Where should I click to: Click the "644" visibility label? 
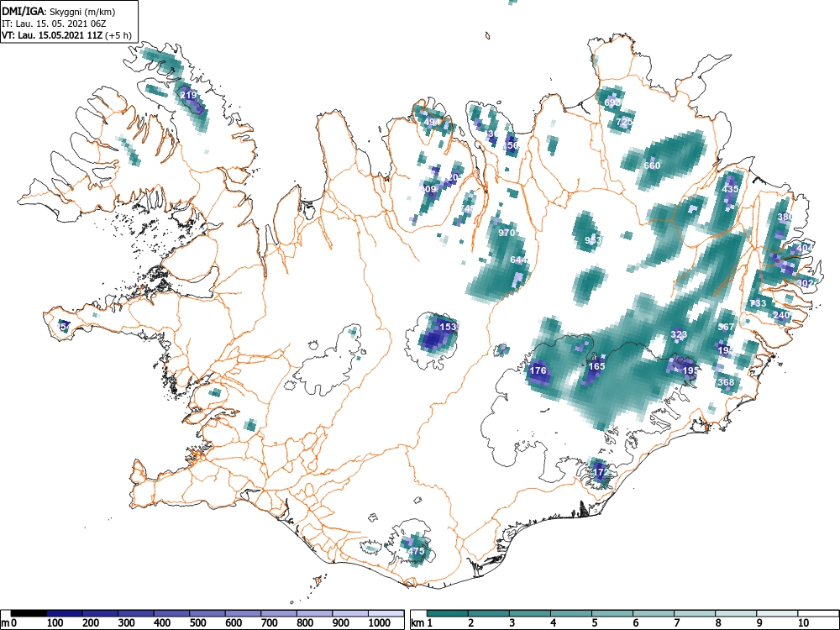(518, 260)
